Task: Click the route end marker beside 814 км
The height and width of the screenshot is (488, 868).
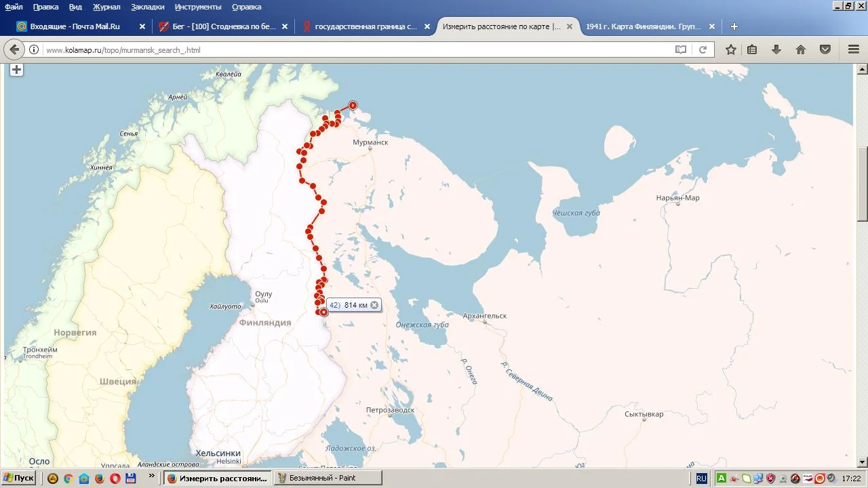Action: 323,312
